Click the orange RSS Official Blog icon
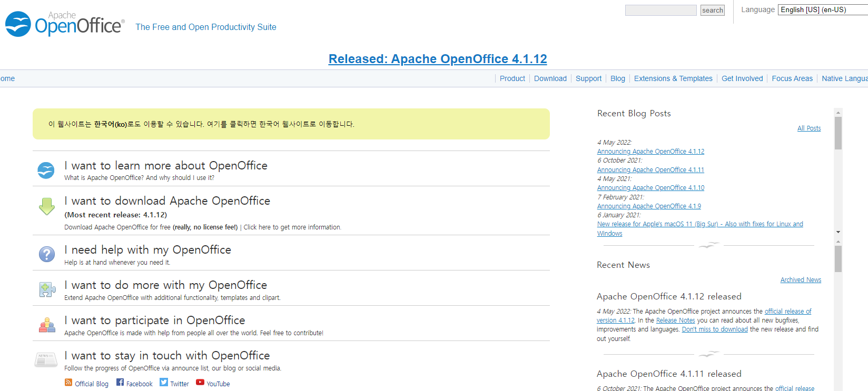 coord(68,383)
